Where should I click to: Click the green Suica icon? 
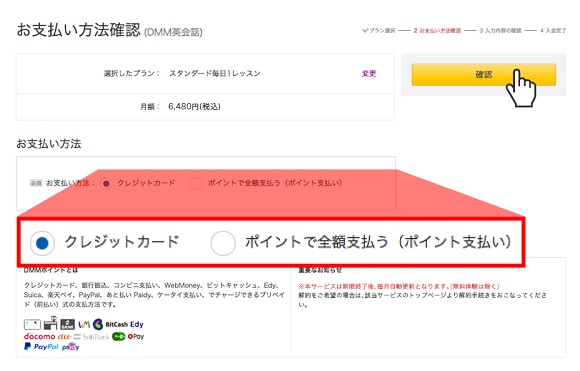click(118, 337)
